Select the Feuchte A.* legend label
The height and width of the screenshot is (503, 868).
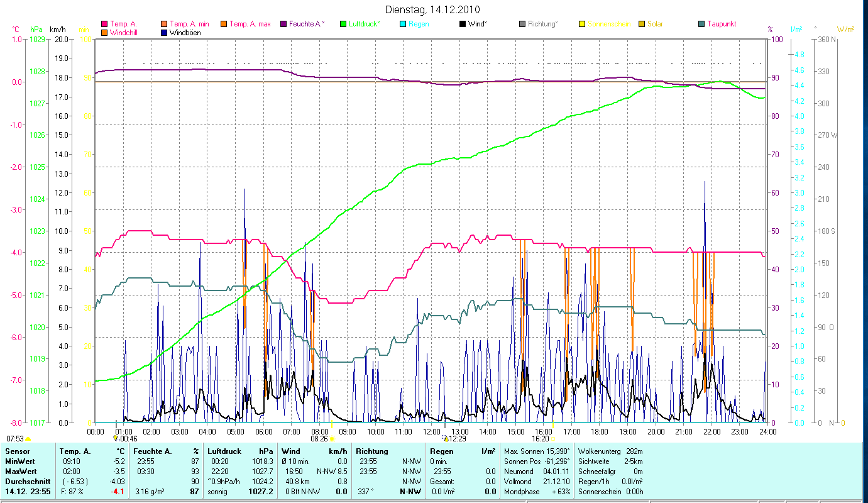pos(307,24)
